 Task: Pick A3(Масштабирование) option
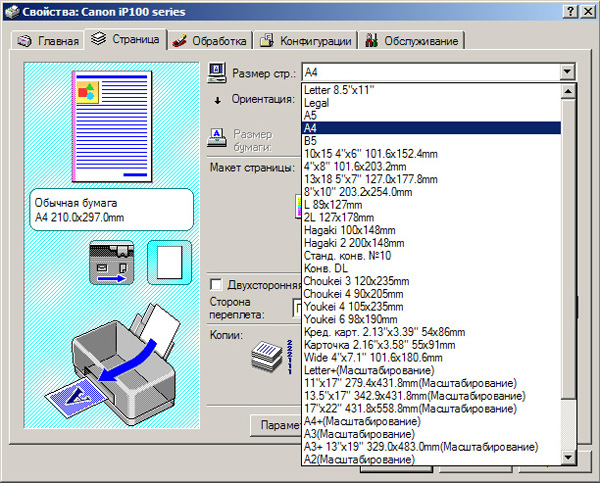[431, 434]
